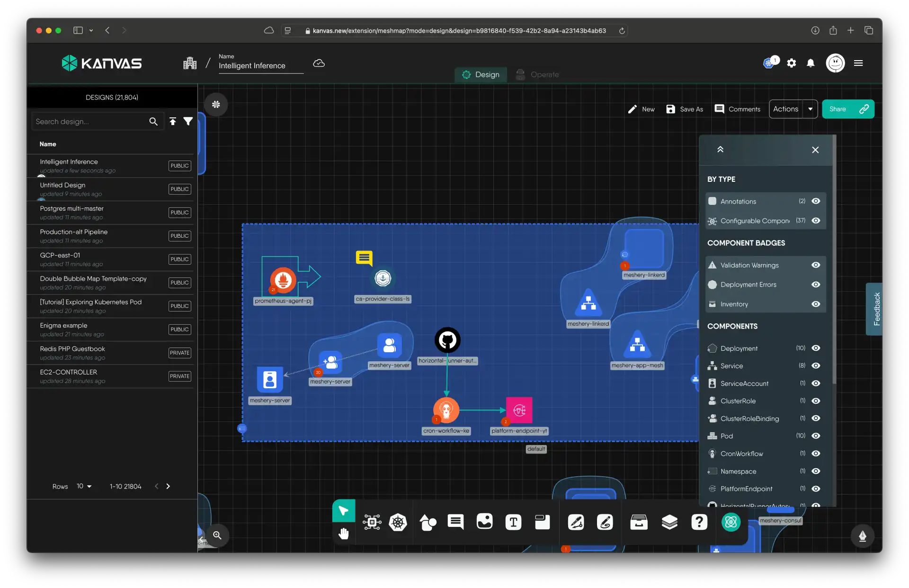Image resolution: width=909 pixels, height=588 pixels.
Task: Open the filter icon in designs panel
Action: (x=188, y=121)
